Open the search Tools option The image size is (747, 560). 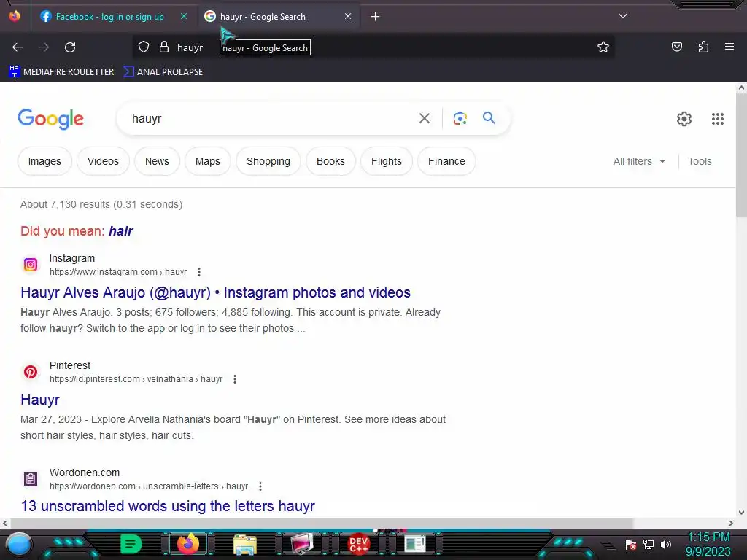[700, 161]
